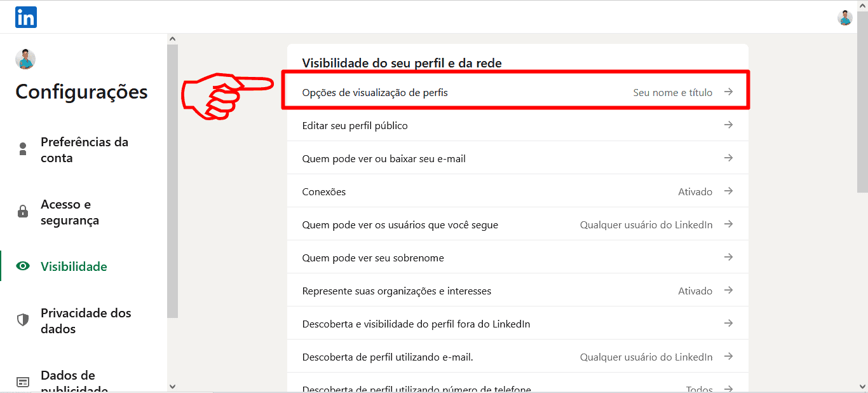Screen dimensions: 868x393
Task: Open arrow for Represente suas organizações e interesses
Action: pyautogui.click(x=729, y=291)
